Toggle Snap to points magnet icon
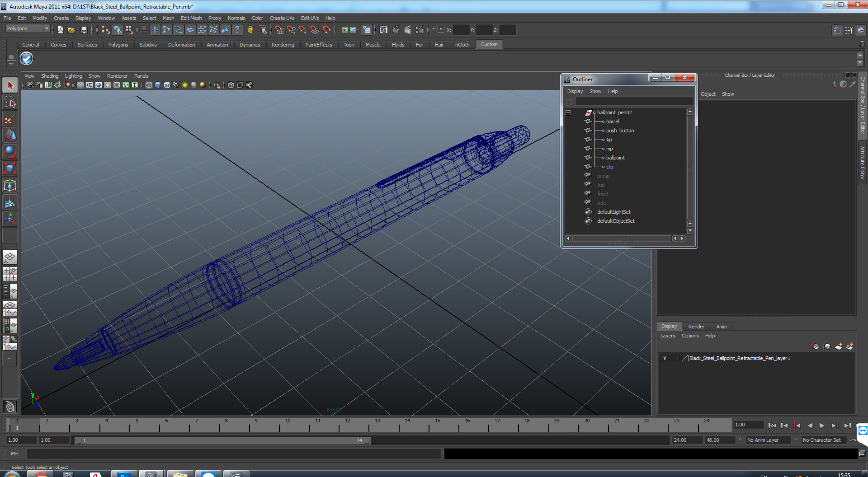 coord(302,30)
